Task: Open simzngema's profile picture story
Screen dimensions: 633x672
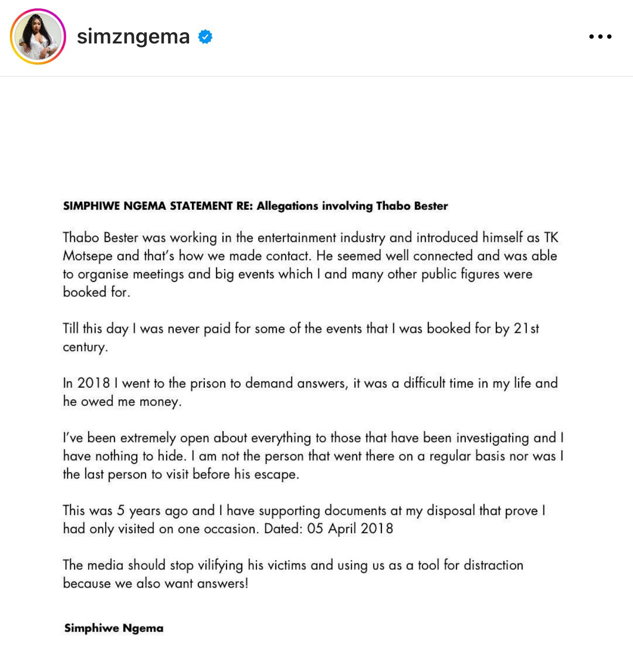Action: pos(38,37)
